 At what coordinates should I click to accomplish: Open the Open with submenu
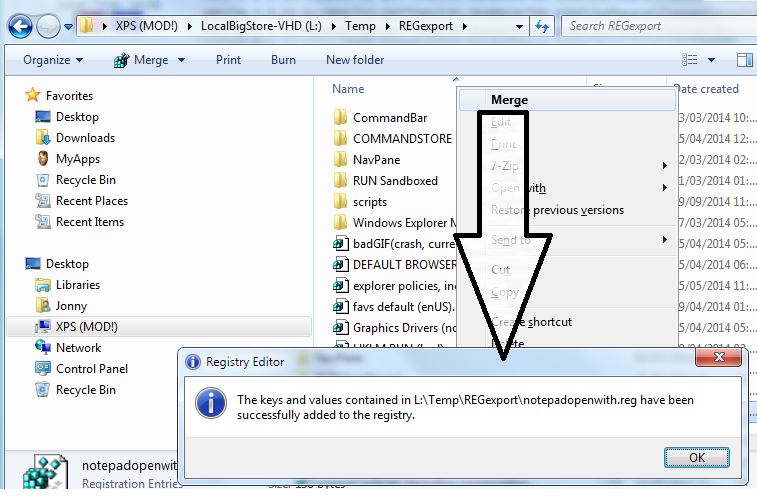click(567, 188)
